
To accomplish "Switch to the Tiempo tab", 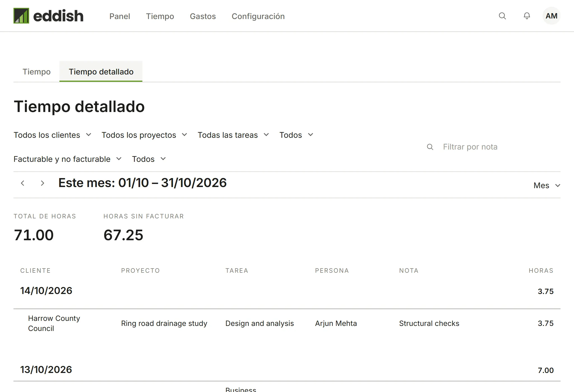I will (x=36, y=72).
